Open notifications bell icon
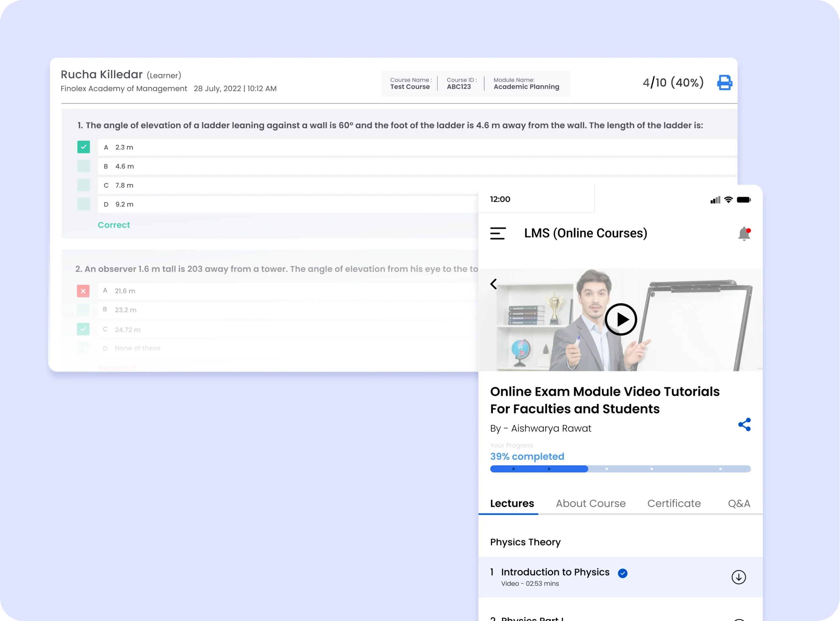Viewport: 840px width, 621px height. [x=744, y=234]
